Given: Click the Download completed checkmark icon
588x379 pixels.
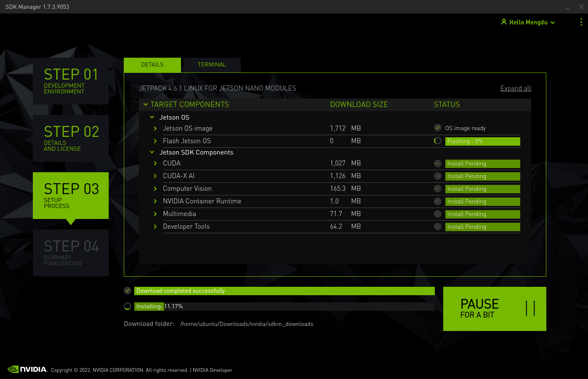Looking at the screenshot, I should (128, 291).
